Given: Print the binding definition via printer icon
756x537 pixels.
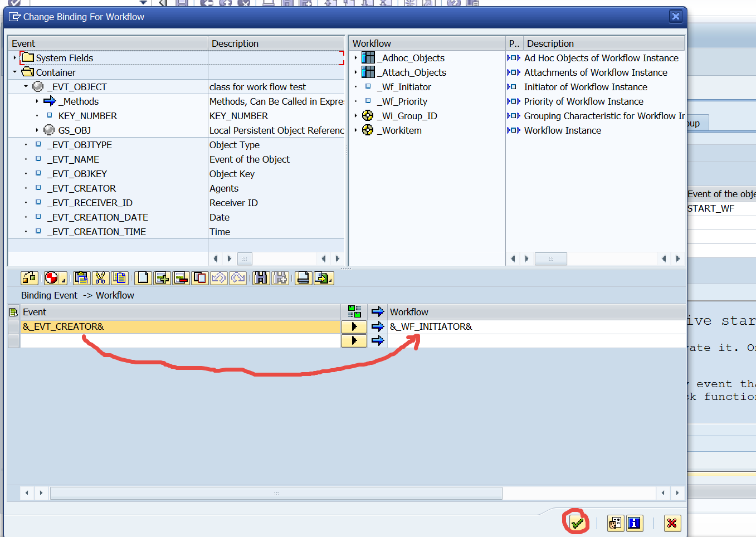Looking at the screenshot, I should (x=303, y=278).
